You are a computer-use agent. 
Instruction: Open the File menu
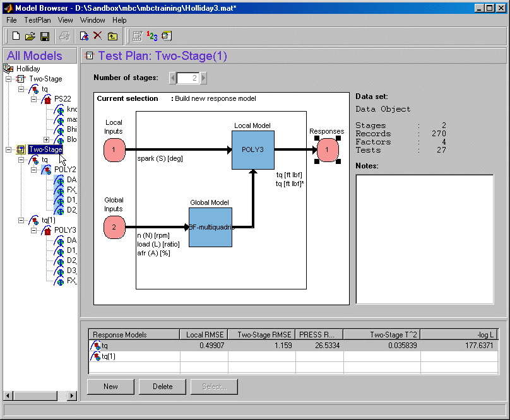click(11, 20)
